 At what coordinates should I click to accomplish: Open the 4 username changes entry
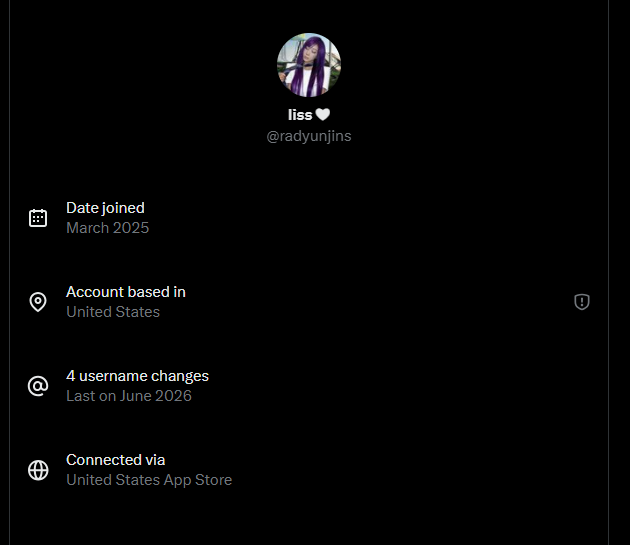[x=137, y=376]
